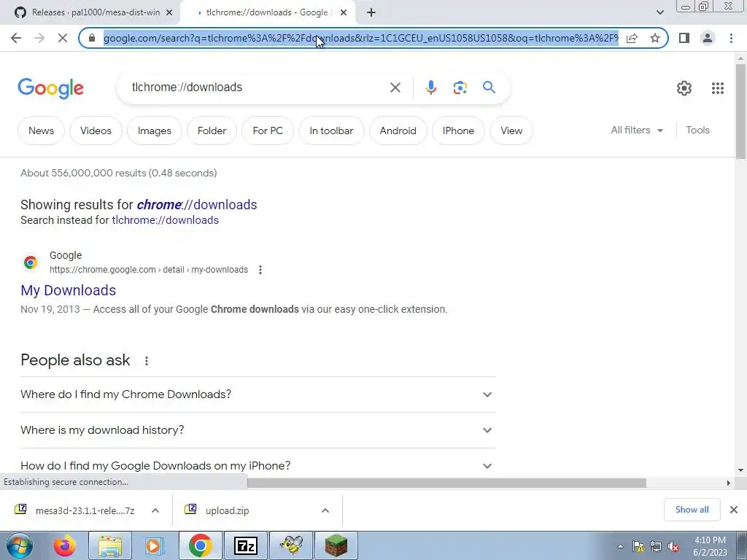Click into the Google search text field

(258, 87)
